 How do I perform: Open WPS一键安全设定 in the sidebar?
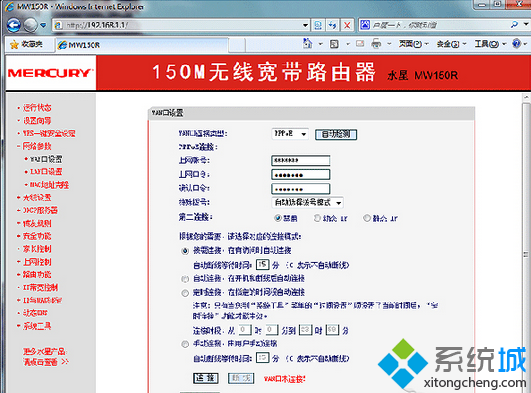49,133
